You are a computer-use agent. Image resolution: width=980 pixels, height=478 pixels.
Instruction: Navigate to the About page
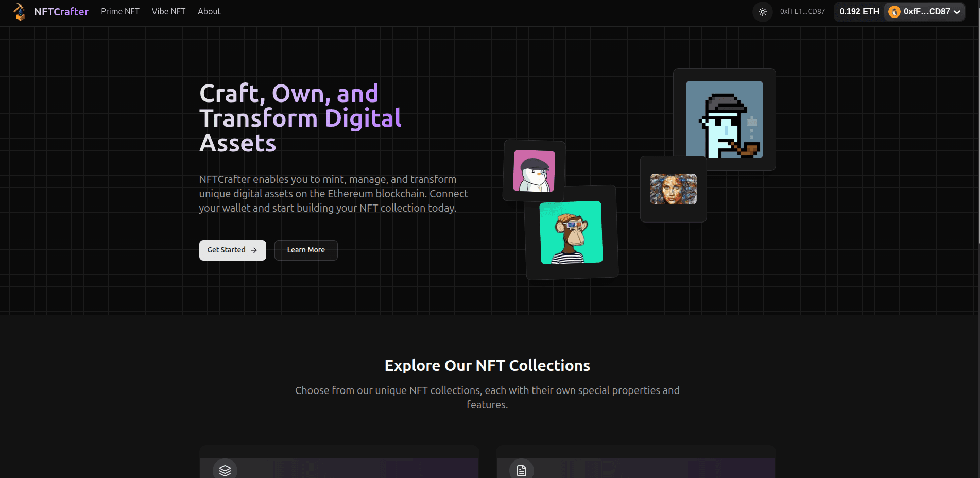pos(209,11)
